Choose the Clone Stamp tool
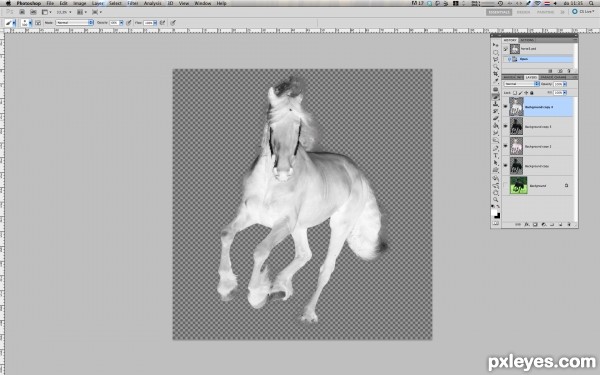Viewport: 600px width, 375px height. pyautogui.click(x=496, y=104)
